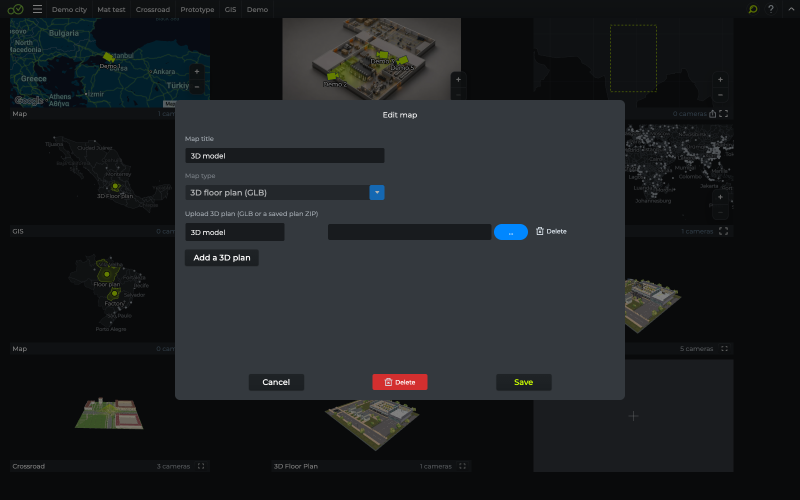Viewport: 800px width, 500px height.
Task: Click the 3D Floor Plan marker on Mexico map
Action: pos(115,187)
